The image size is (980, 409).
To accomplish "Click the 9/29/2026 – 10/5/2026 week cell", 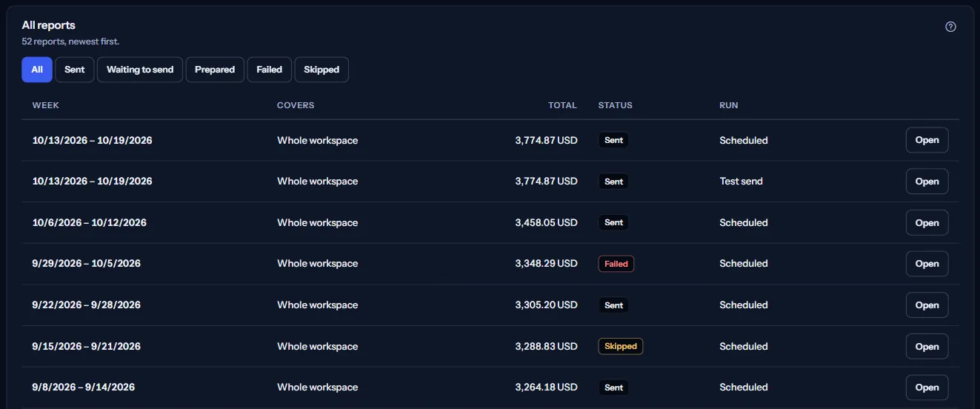I will (x=87, y=264).
